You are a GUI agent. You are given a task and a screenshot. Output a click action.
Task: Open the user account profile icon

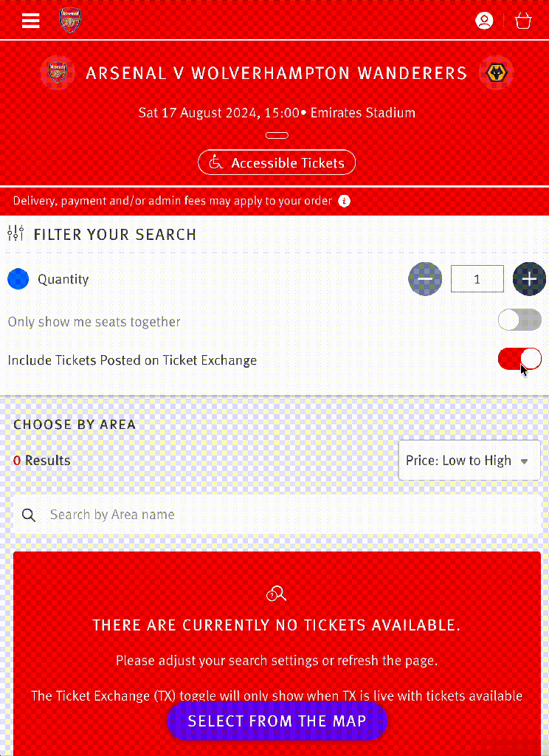coord(484,21)
